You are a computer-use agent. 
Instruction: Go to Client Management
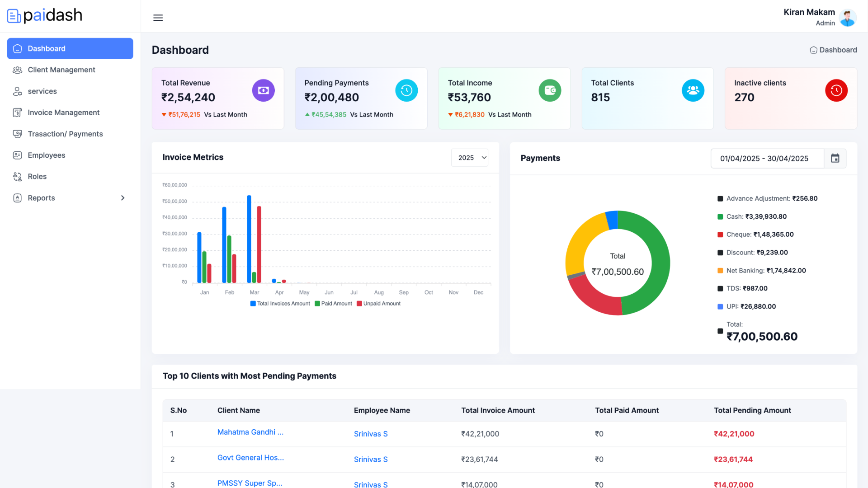point(70,70)
